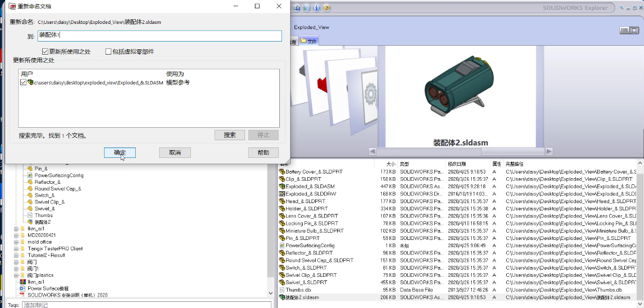Enable the 包括虚拟零部件 checkbox
Image resolution: width=644 pixels, height=308 pixels.
(108, 51)
